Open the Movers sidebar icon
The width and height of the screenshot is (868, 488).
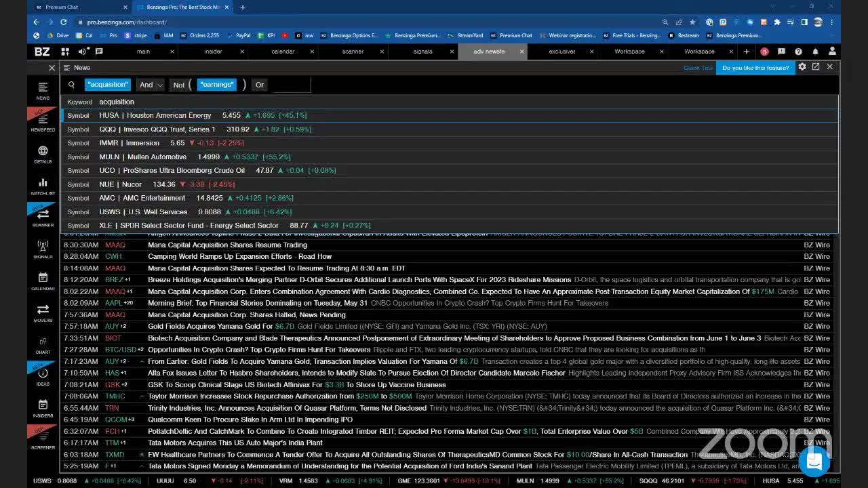[43, 313]
